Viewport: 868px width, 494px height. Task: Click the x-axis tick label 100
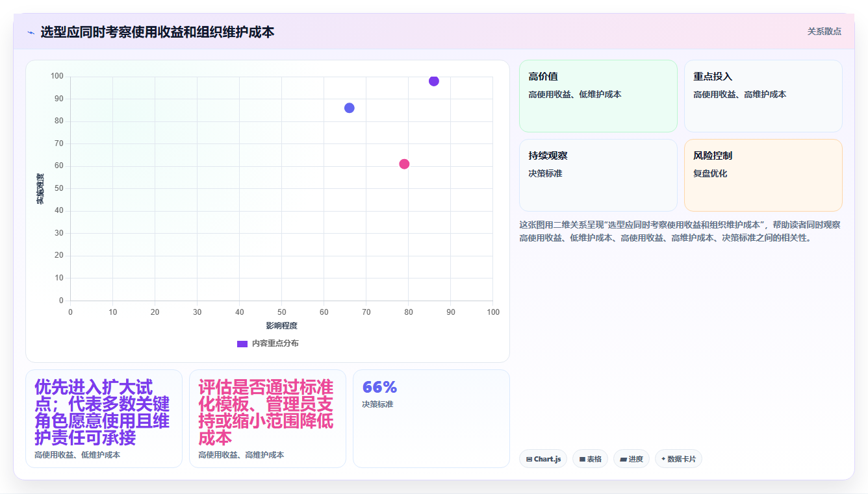tap(493, 312)
